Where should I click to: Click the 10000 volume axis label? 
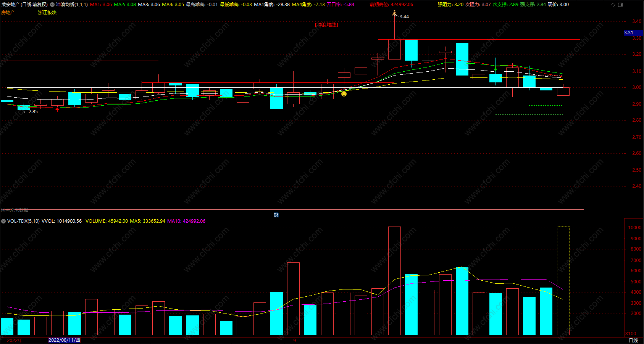click(634, 228)
